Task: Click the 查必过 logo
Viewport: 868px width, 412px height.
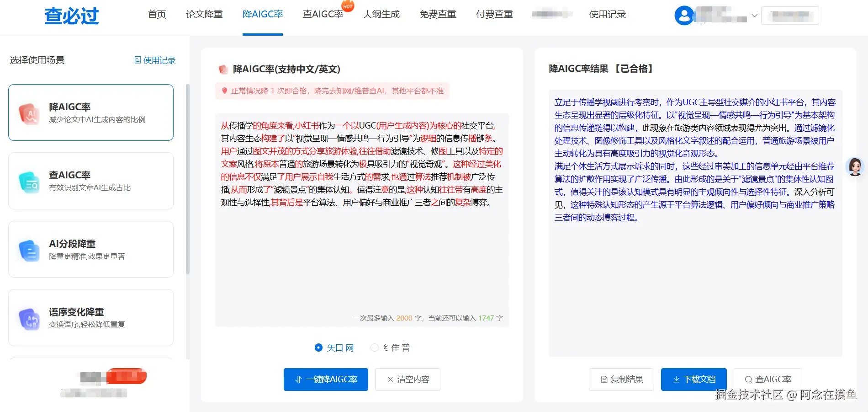Action: click(72, 16)
